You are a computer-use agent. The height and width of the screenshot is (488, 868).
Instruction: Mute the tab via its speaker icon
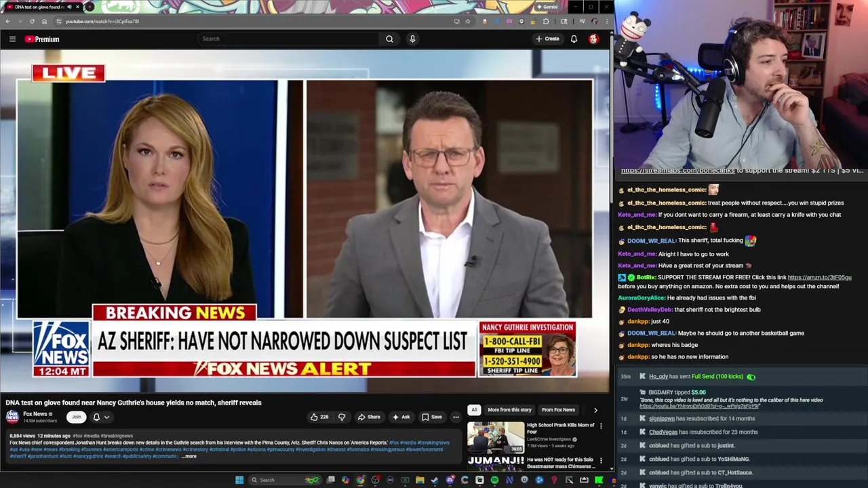coord(68,7)
